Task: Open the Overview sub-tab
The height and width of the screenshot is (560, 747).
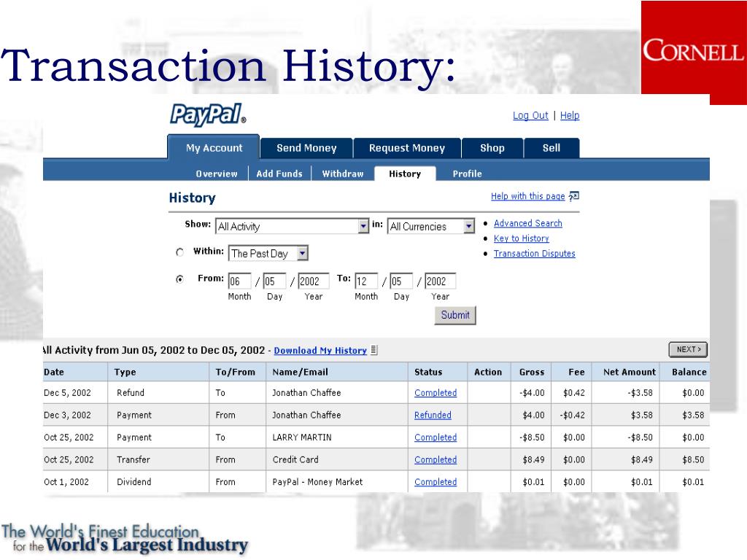Action: pos(216,174)
